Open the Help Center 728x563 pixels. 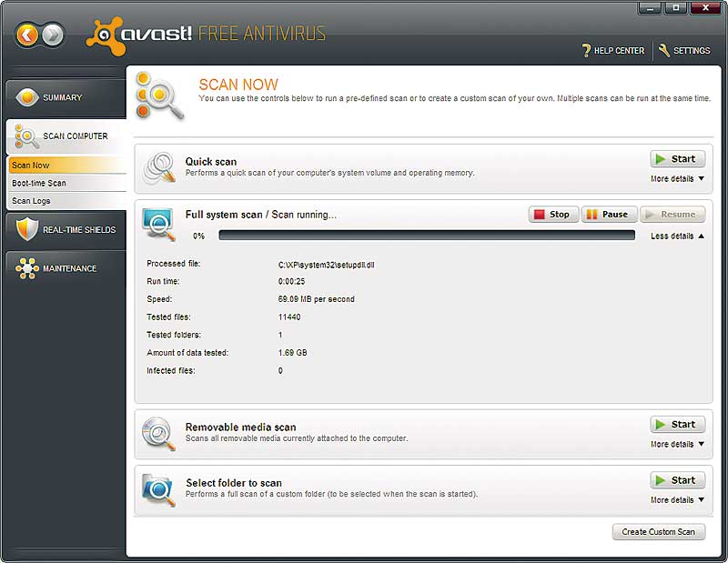(612, 50)
